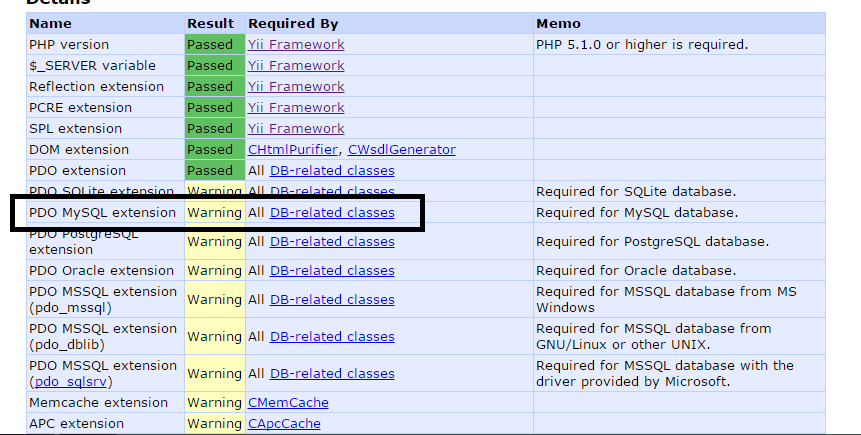Select the PDO MSSQL extension (pdo_mssql) name cell
The width and height of the screenshot is (861, 435).
[x=105, y=299]
